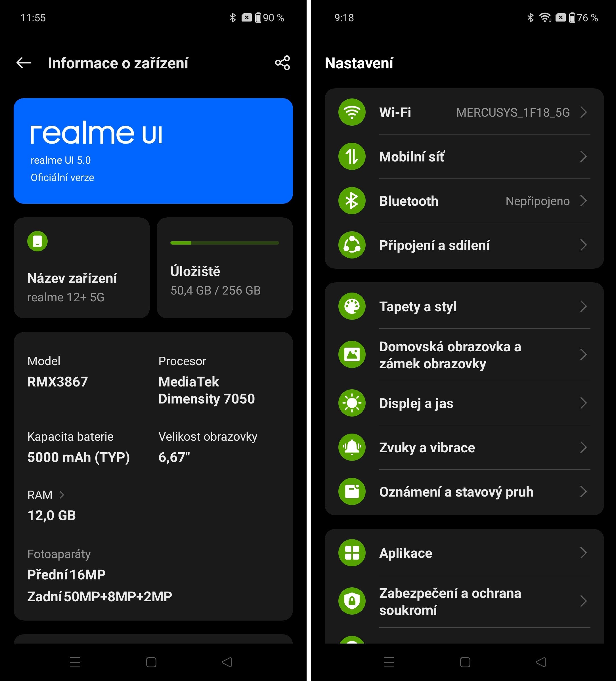Open Domovská obrazovka a zámek obrazovky
Image resolution: width=616 pixels, height=681 pixels.
450,355
